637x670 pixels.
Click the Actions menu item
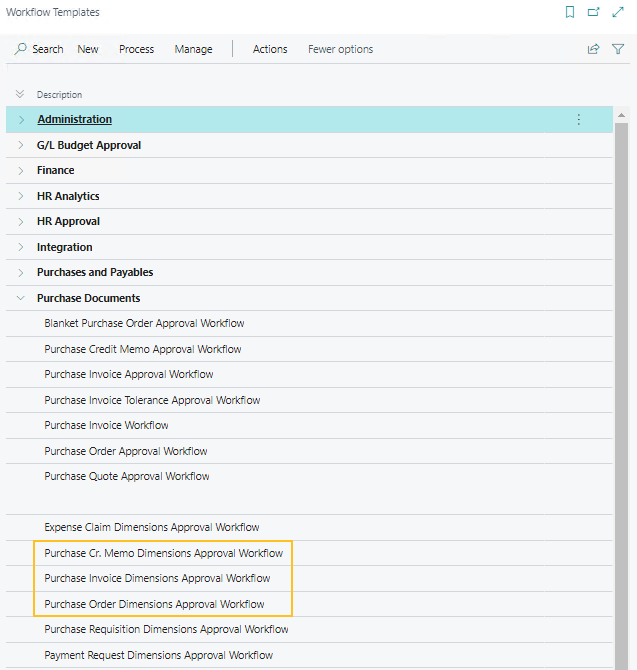click(x=270, y=49)
